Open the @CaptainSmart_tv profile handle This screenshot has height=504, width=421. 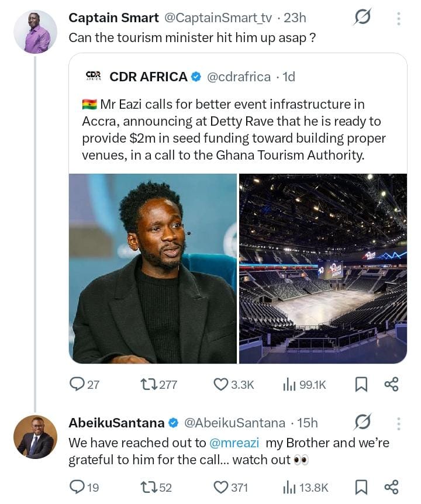[x=218, y=18]
